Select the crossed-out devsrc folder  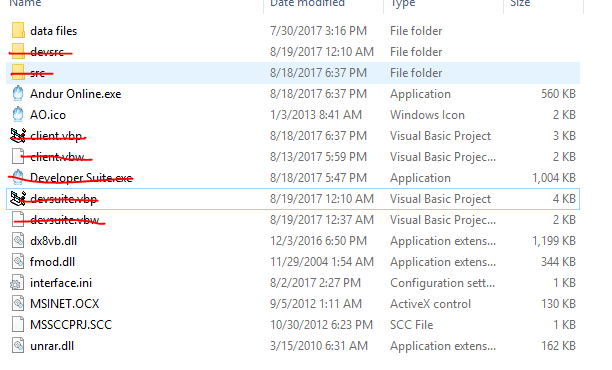47,52
